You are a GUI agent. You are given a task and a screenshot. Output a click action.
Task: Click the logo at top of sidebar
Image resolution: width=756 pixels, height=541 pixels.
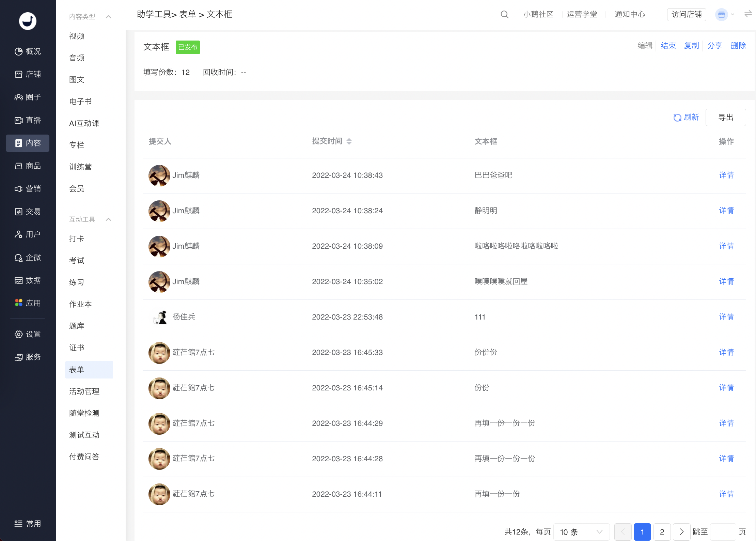pos(28,21)
